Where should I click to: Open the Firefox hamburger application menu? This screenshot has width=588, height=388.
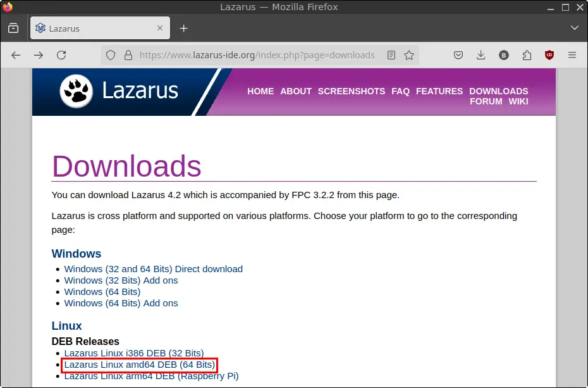click(572, 55)
